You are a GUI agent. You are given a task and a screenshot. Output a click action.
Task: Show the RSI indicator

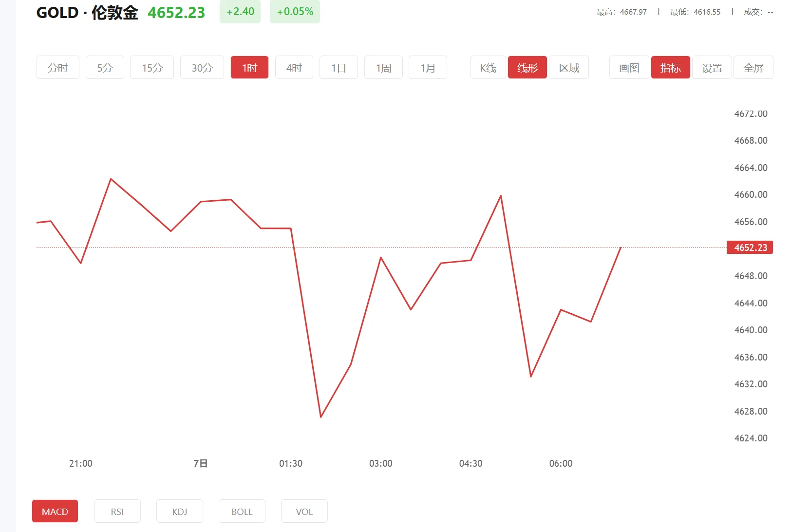coord(117,511)
